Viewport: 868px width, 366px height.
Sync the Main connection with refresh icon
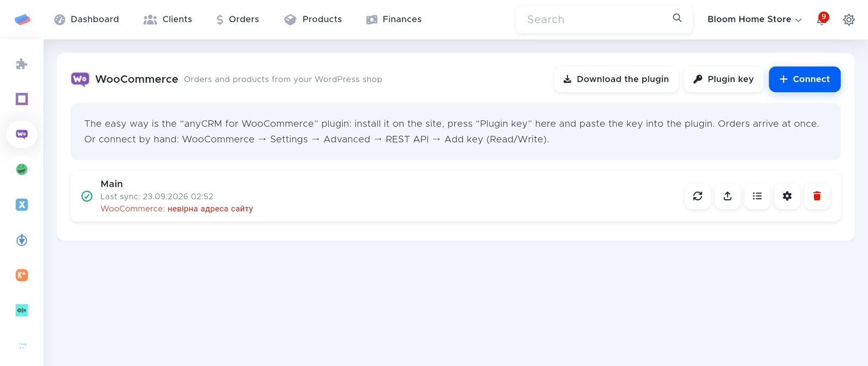(698, 196)
